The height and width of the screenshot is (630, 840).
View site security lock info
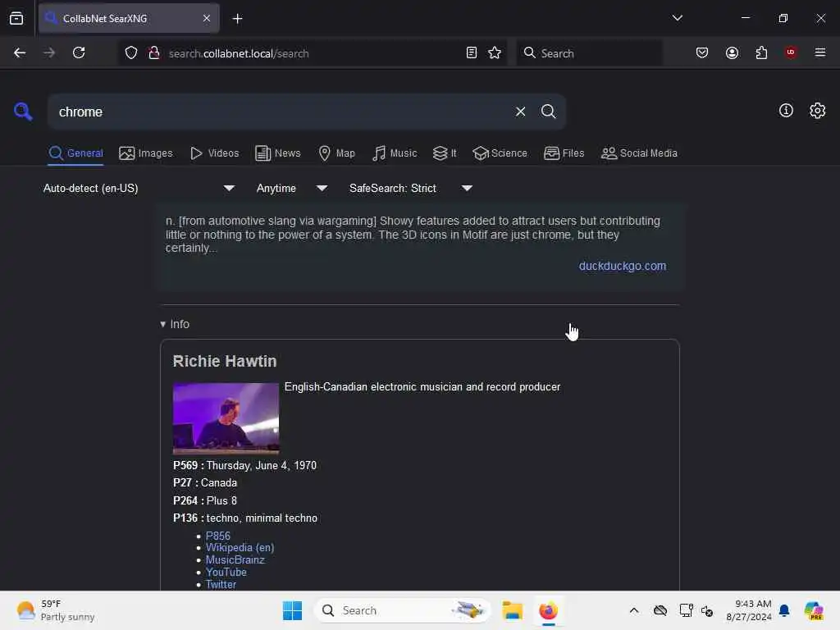[x=153, y=52]
